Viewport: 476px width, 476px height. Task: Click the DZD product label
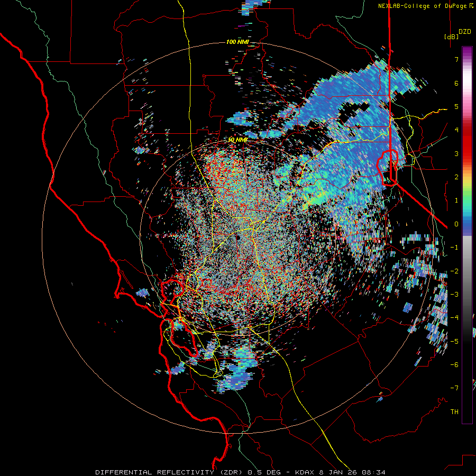465,32
